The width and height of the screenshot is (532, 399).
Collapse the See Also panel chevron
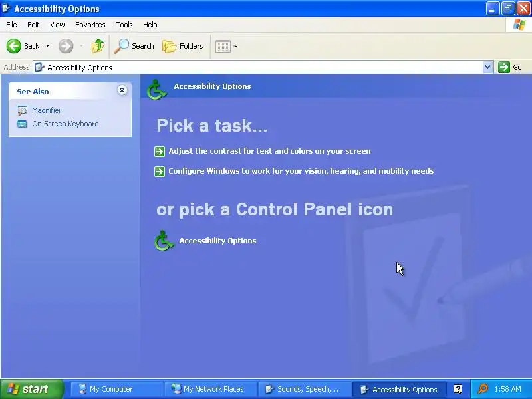[x=122, y=90]
